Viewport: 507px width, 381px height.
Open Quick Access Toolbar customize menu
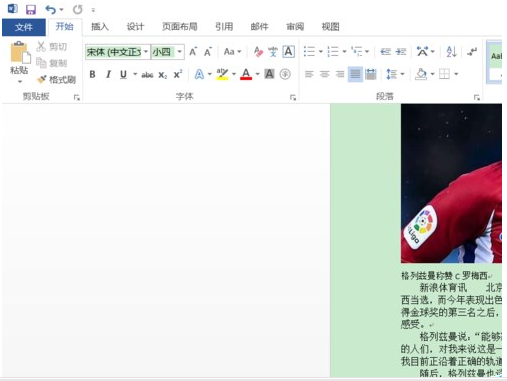pos(93,10)
